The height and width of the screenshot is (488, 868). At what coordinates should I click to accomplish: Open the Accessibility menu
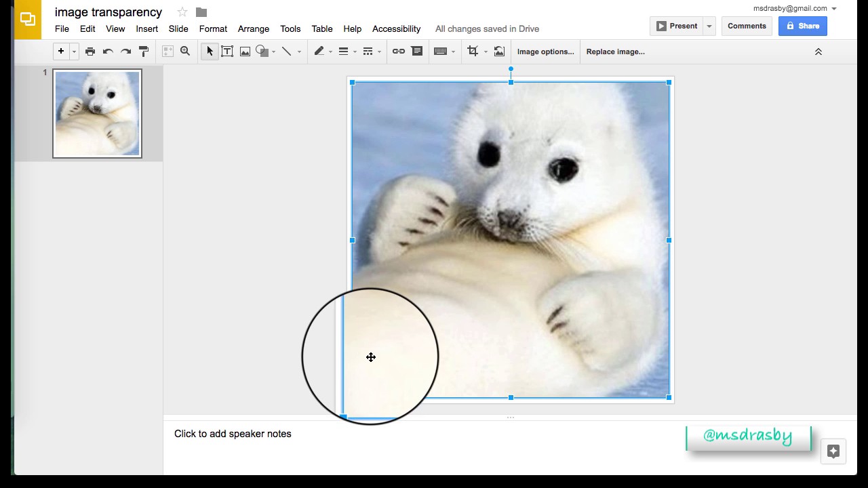[x=397, y=28]
